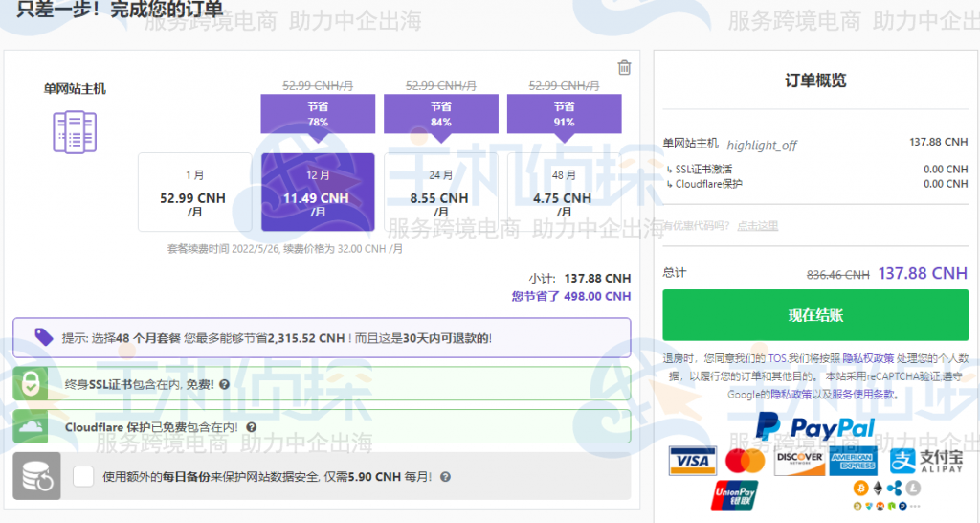Enable the daily backup checkbox
Image resolution: width=980 pixels, height=523 pixels.
83,476
